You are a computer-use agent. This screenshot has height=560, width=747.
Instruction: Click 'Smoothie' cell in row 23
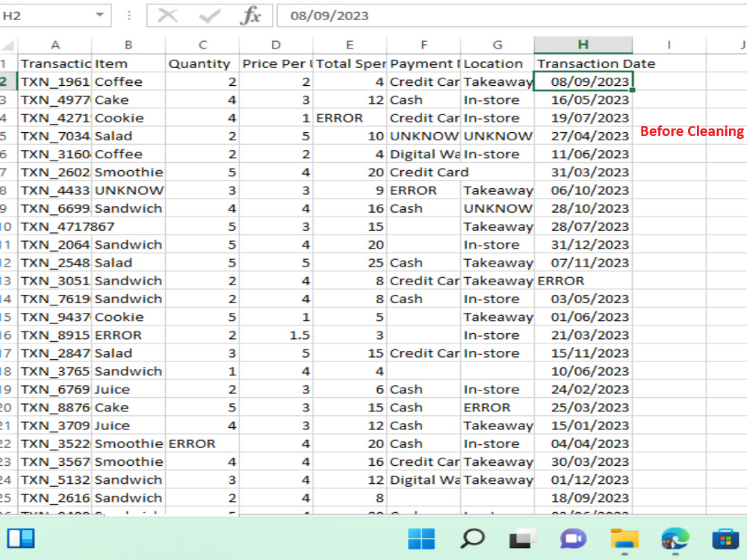128,461
